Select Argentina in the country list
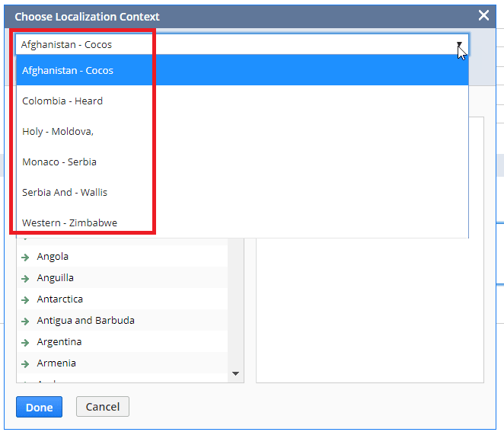Viewport: 504px width, 432px height. tap(59, 341)
